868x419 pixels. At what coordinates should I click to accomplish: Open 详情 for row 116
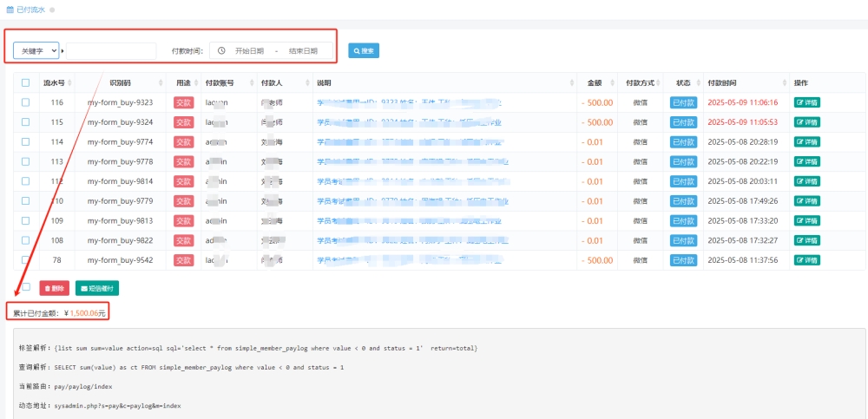806,102
